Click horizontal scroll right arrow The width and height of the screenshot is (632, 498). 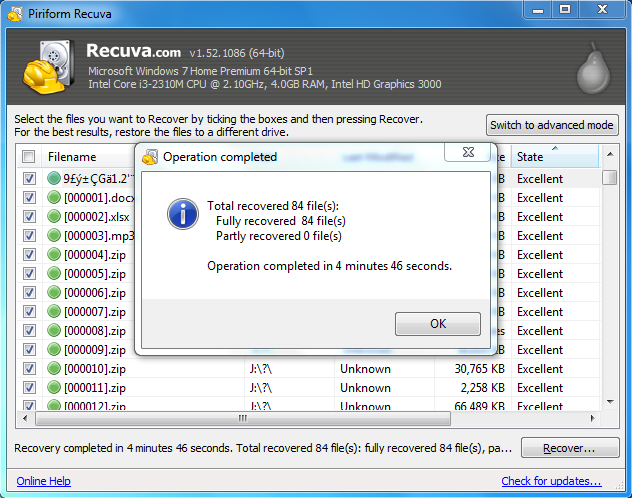[x=592, y=418]
